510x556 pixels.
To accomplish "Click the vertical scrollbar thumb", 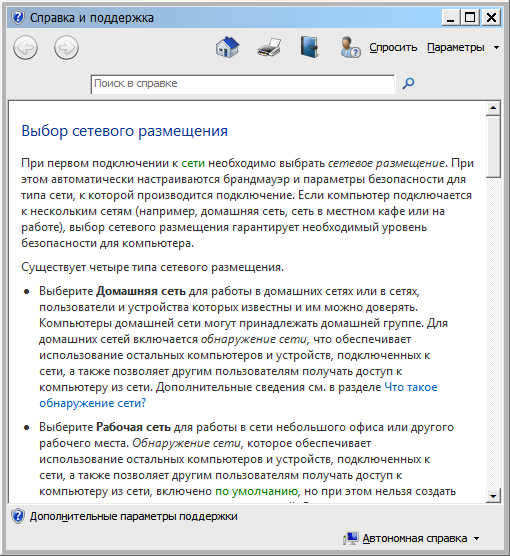I will [x=493, y=147].
